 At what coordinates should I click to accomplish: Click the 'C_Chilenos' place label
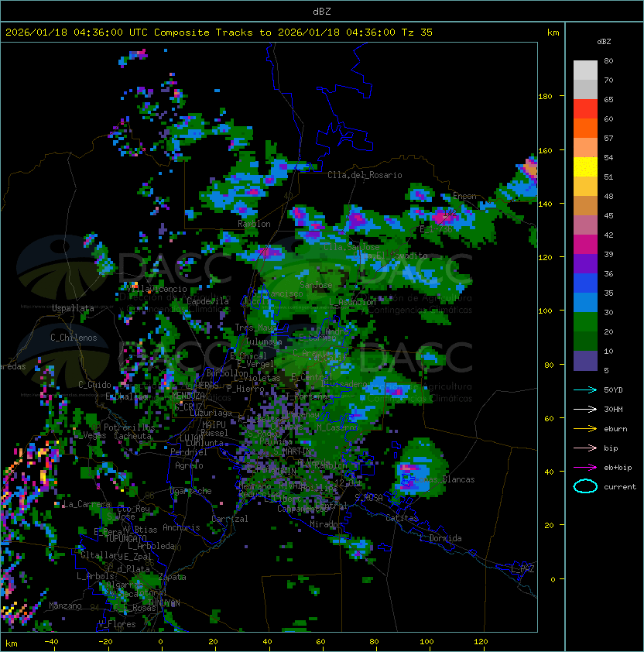tap(74, 338)
